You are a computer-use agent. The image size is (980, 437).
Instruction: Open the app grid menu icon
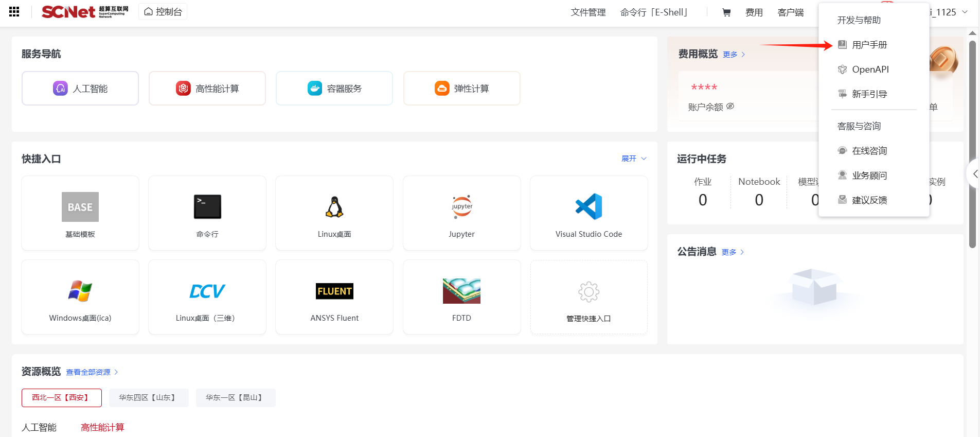point(14,12)
